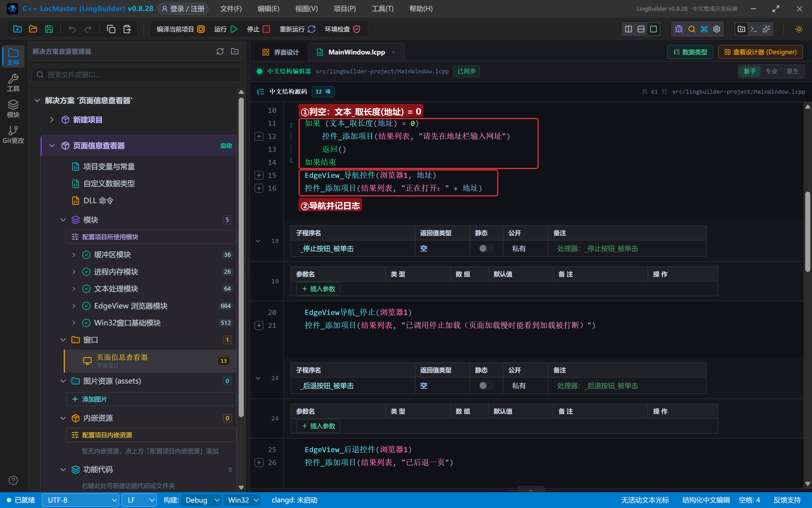This screenshot has height=508, width=812.
Task: Click the bug debug icon
Action: [679, 29]
